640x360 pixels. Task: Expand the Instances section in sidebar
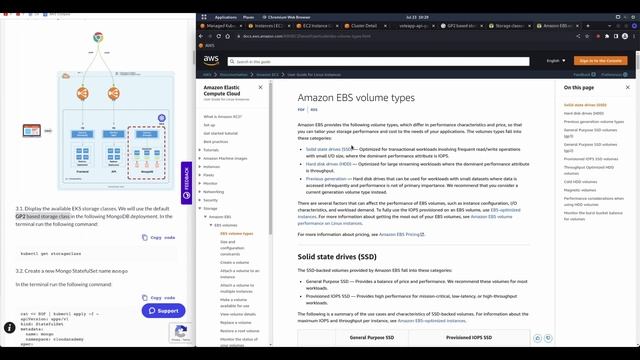[x=200, y=167]
